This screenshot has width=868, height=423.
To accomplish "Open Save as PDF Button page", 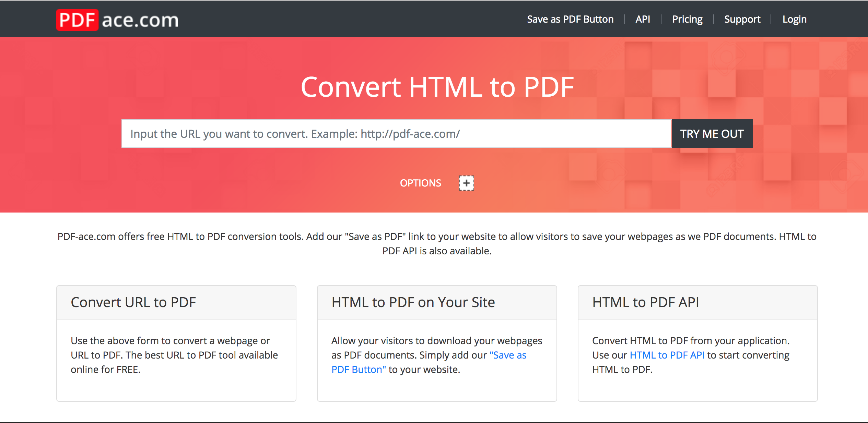I will (570, 19).
